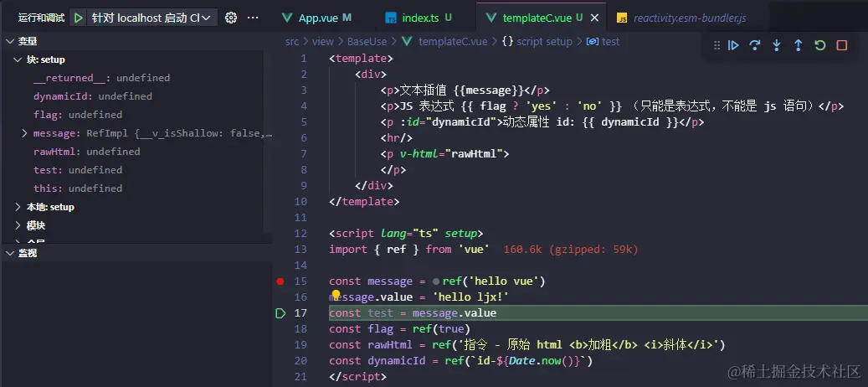The image size is (868, 387).
Task: Open the Run and Debug more actions ellipsis
Action: tap(253, 18)
